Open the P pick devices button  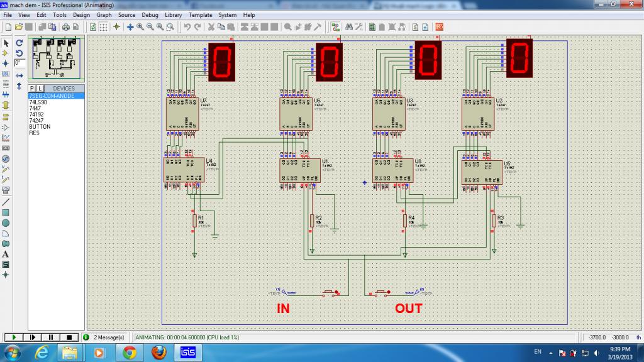[32, 88]
